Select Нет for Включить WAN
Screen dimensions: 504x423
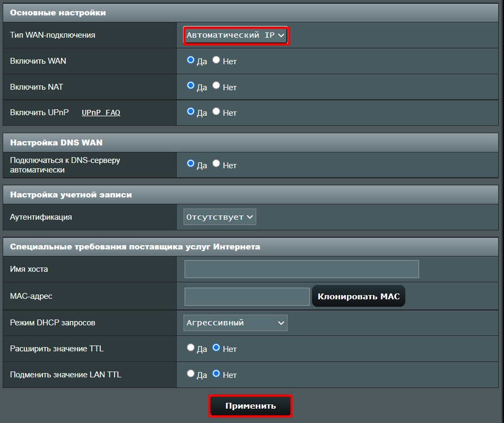[216, 60]
